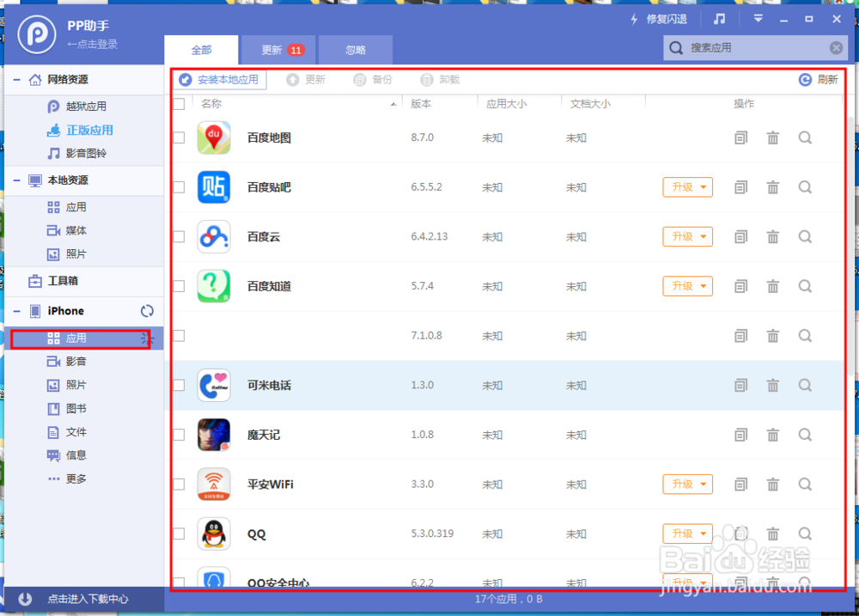Click the 更新 toolbar button
Viewport: 859px width, 616px height.
306,80
